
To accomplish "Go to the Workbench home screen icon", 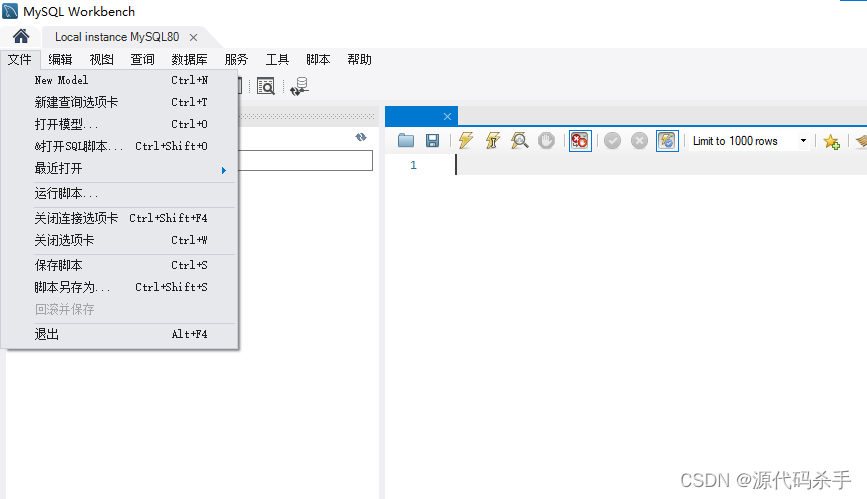I will pos(21,37).
